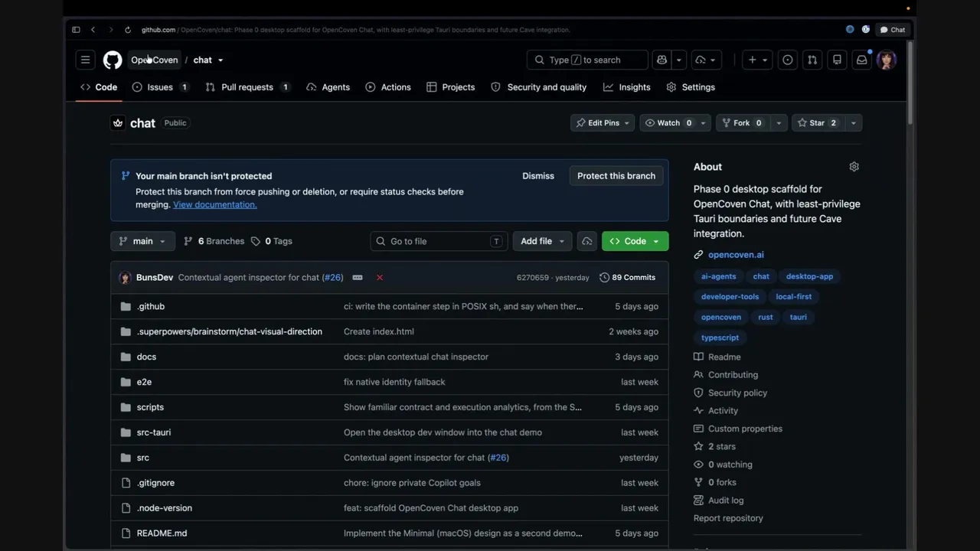Click the browser address bar URL

pyautogui.click(x=356, y=30)
